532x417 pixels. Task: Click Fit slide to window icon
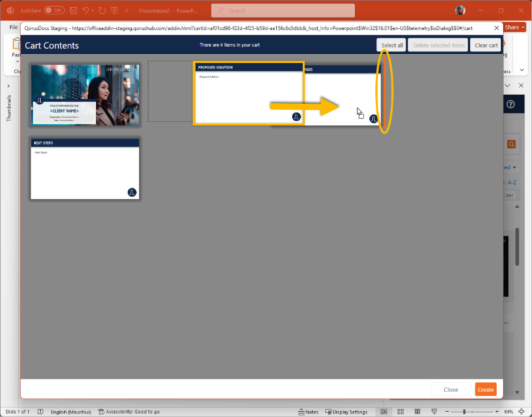pyautogui.click(x=521, y=412)
